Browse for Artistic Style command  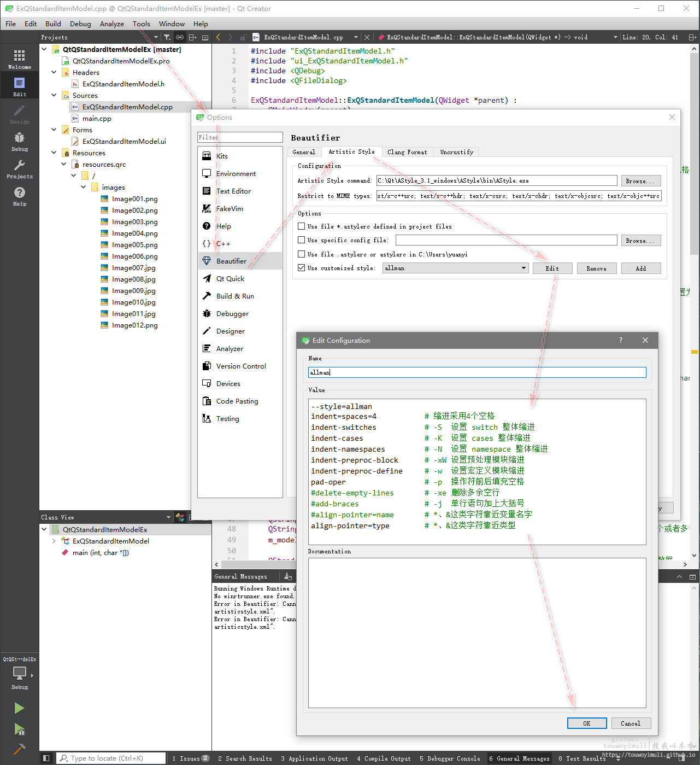640,180
